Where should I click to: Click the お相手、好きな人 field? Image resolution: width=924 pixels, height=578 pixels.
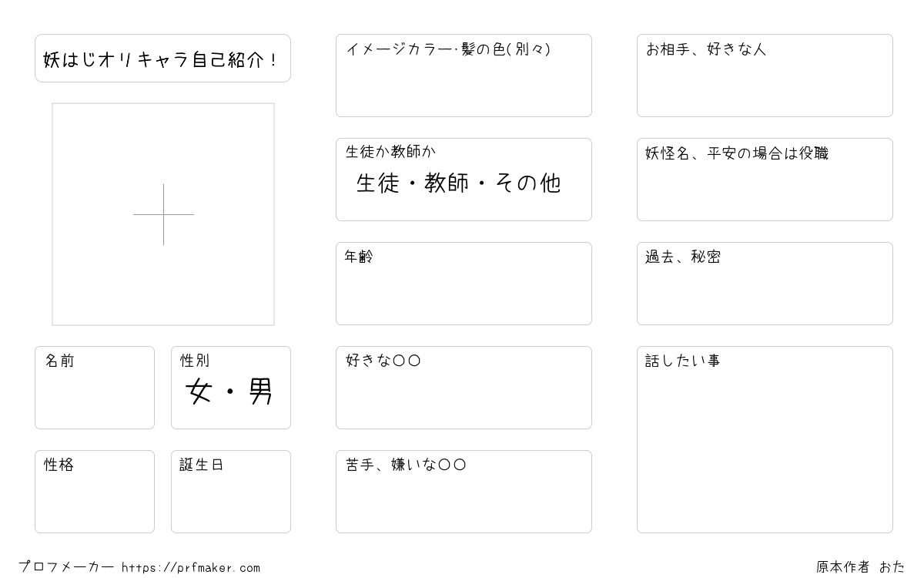coord(765,76)
